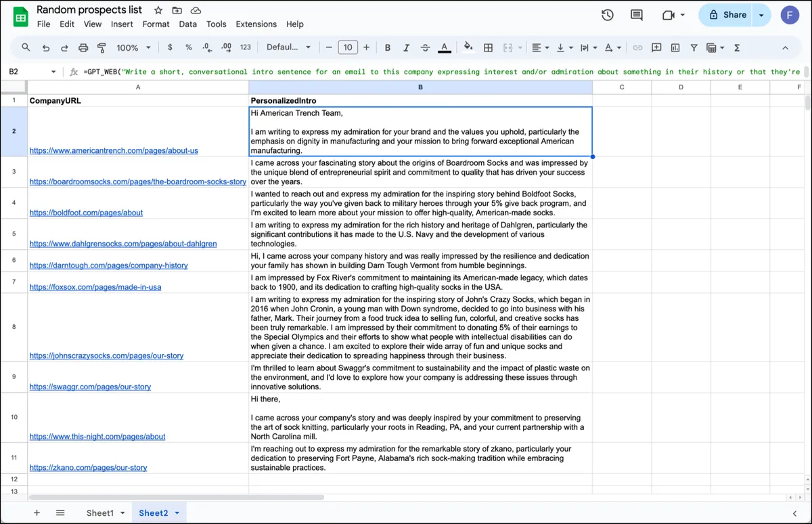Switch to Sheet1 tab
Image resolution: width=812 pixels, height=524 pixels.
104,512
